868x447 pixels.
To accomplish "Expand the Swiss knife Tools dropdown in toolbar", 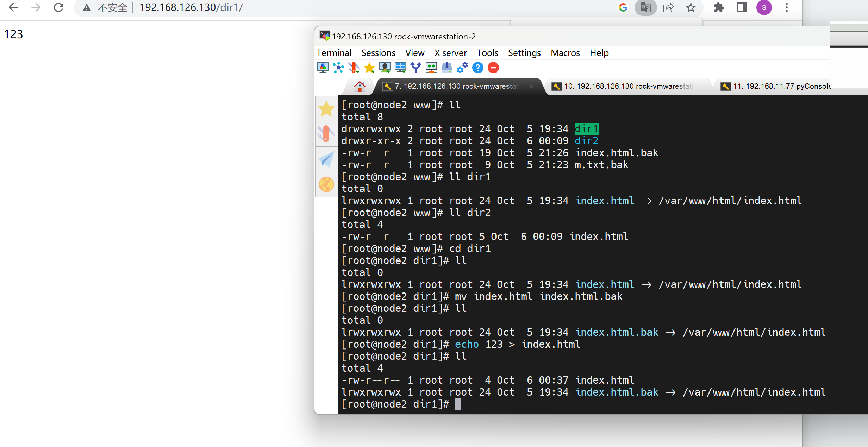I will click(354, 68).
